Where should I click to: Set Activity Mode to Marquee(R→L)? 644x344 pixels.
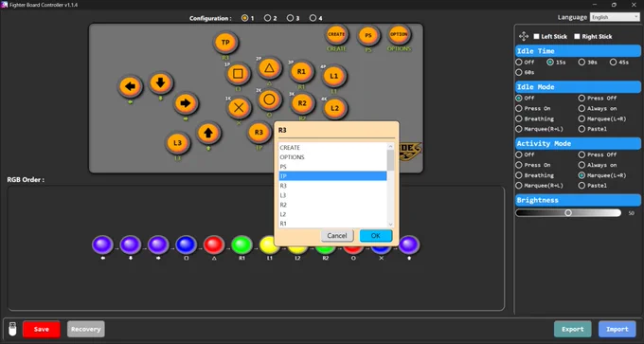coord(519,186)
